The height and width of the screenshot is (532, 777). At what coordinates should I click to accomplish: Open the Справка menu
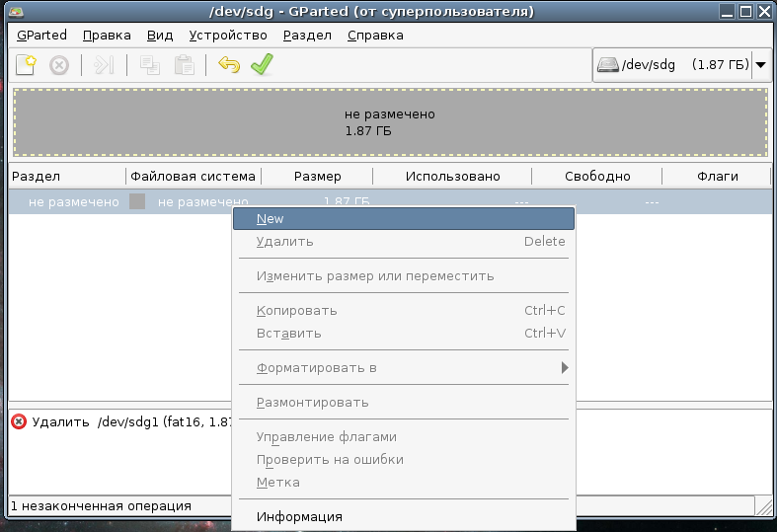(x=375, y=36)
